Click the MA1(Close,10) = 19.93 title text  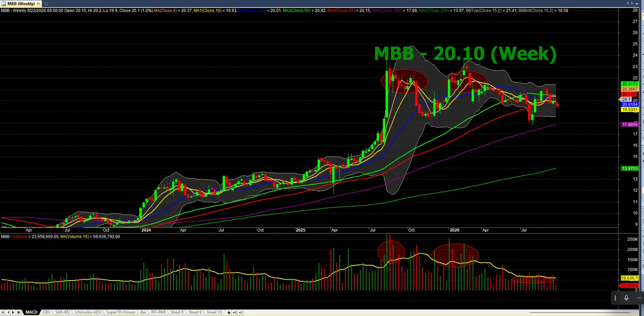coord(215,10)
